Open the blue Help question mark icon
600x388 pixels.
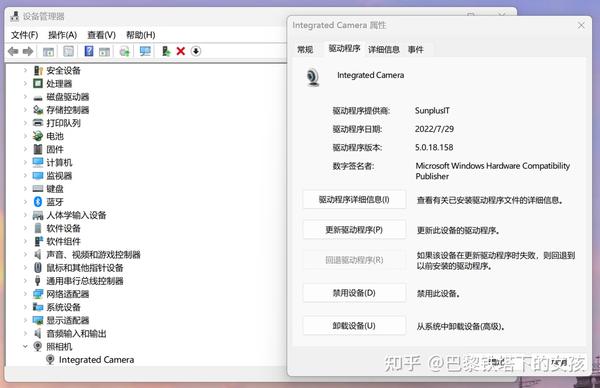[89, 51]
